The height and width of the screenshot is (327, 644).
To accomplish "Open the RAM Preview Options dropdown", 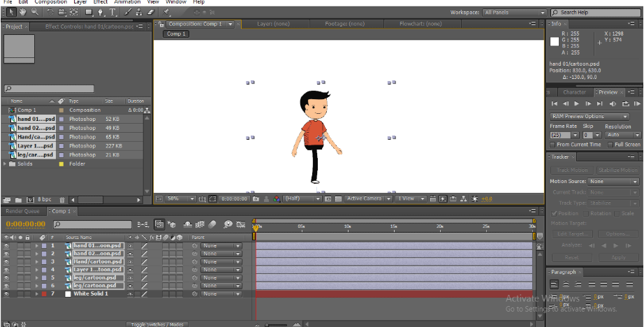I will pyautogui.click(x=589, y=117).
